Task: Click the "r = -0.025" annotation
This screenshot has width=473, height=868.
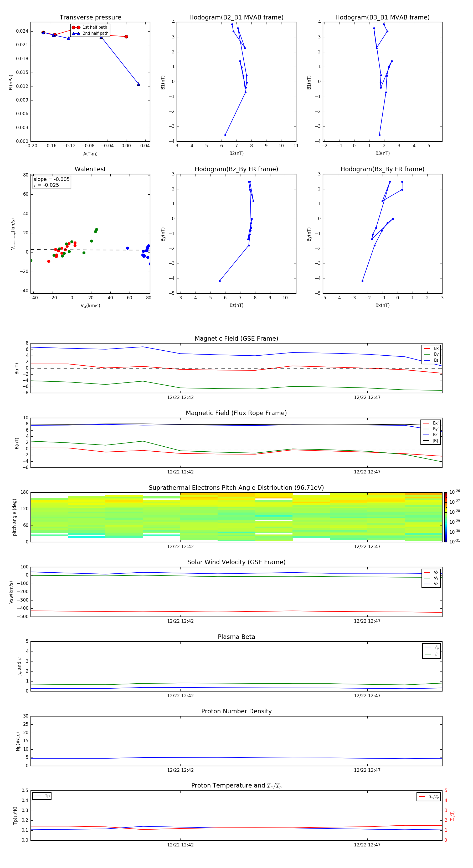Action: [x=47, y=185]
